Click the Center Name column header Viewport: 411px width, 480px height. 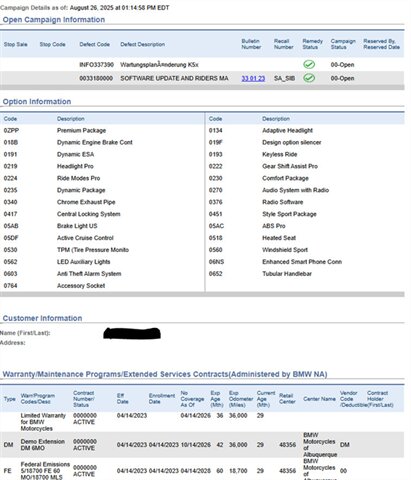click(x=319, y=399)
